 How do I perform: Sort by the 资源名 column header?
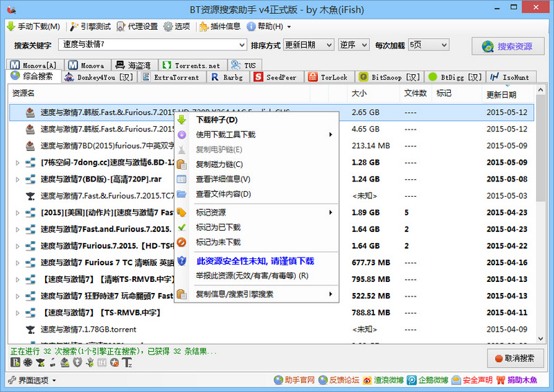coord(159,93)
